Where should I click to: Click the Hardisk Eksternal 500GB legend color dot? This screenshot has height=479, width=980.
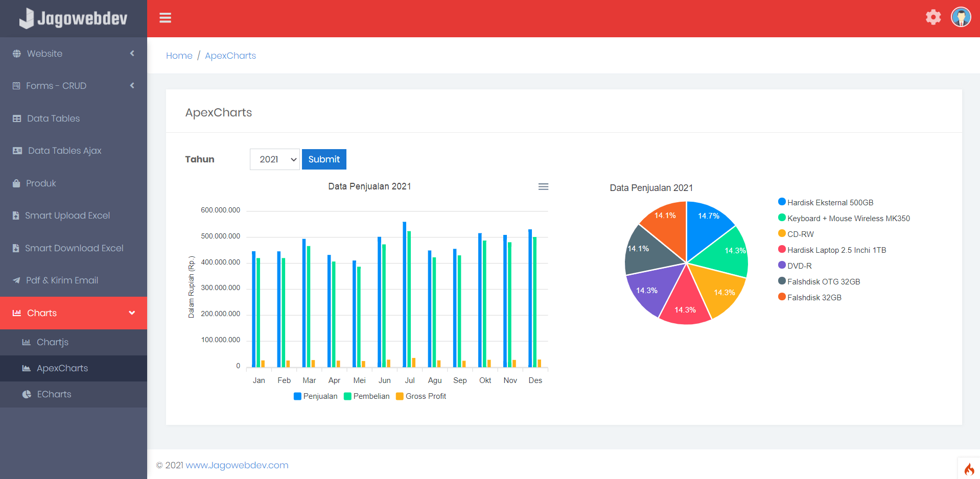pos(781,201)
